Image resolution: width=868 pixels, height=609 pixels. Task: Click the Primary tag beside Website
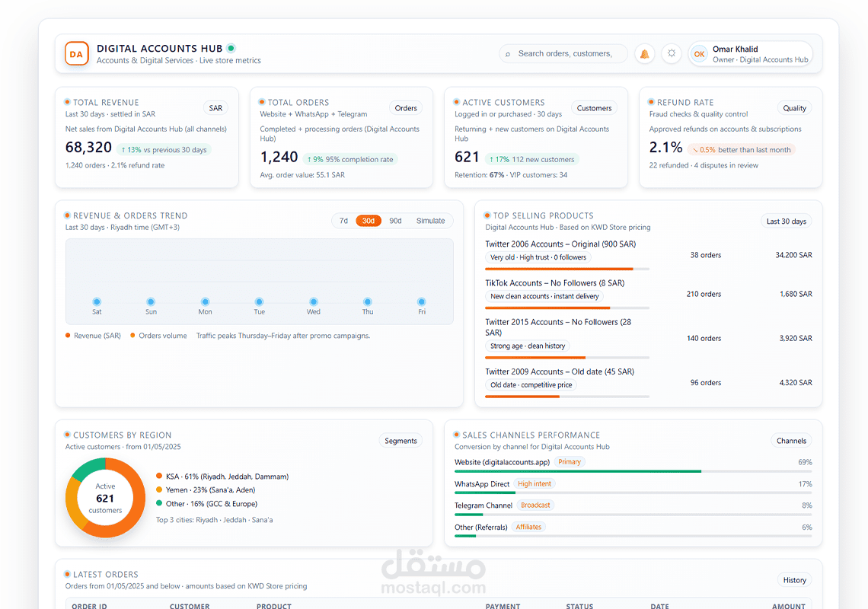pyautogui.click(x=570, y=462)
